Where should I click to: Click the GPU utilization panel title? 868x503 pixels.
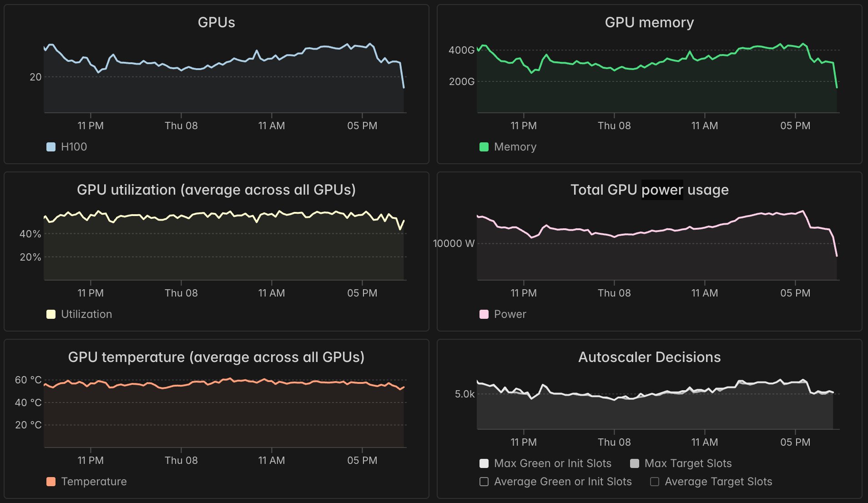217,190
